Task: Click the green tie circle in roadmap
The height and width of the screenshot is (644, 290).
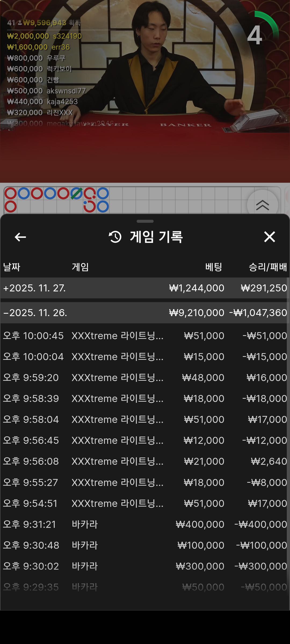Action: pos(77,193)
